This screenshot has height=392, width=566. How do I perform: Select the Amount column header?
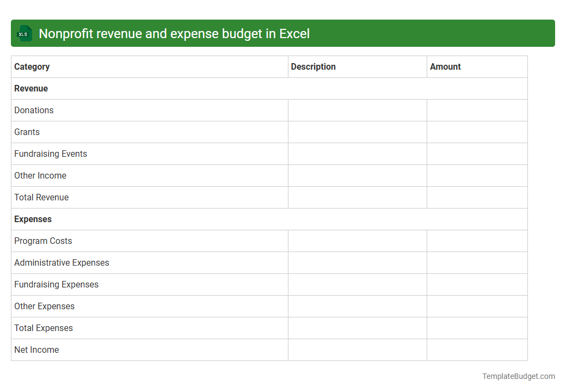point(445,66)
